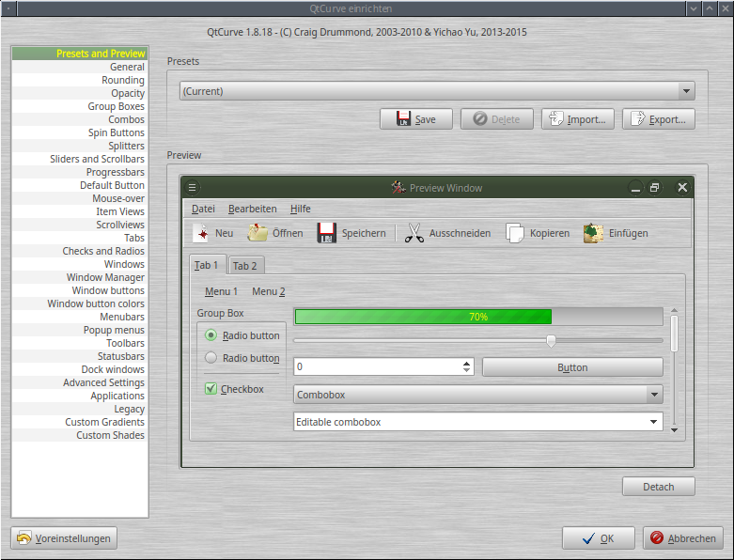The image size is (734, 560).
Task: Decrease the spin box value
Action: coord(466,370)
